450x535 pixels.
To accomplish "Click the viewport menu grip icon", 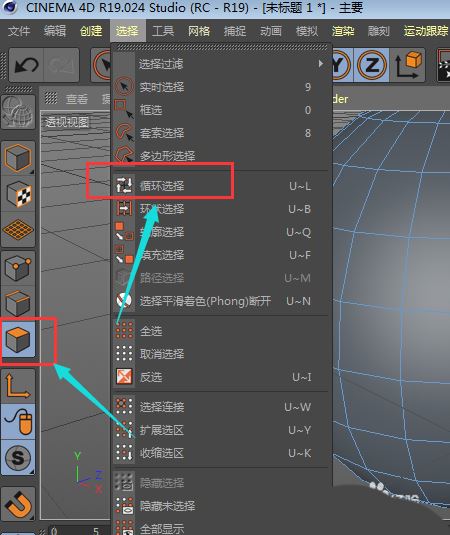I will (x=51, y=98).
